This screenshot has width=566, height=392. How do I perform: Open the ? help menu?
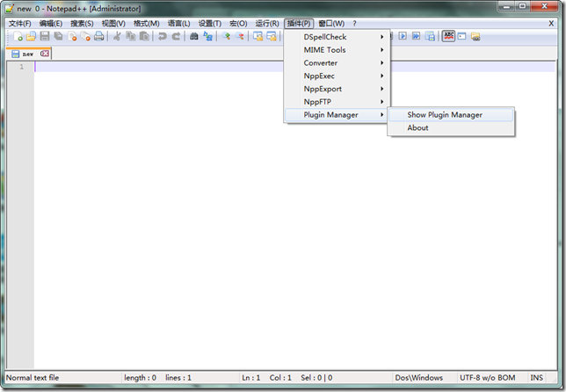(x=354, y=24)
